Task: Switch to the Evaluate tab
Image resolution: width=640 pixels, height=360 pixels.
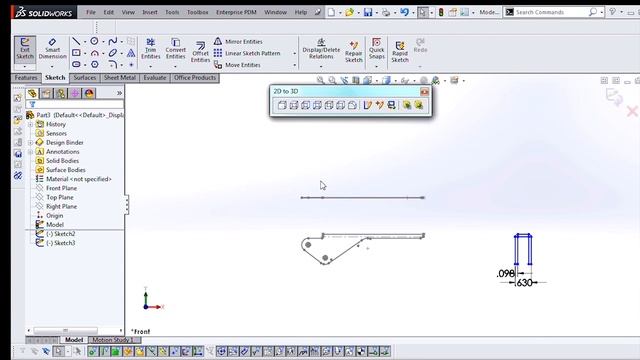Action: [155, 78]
